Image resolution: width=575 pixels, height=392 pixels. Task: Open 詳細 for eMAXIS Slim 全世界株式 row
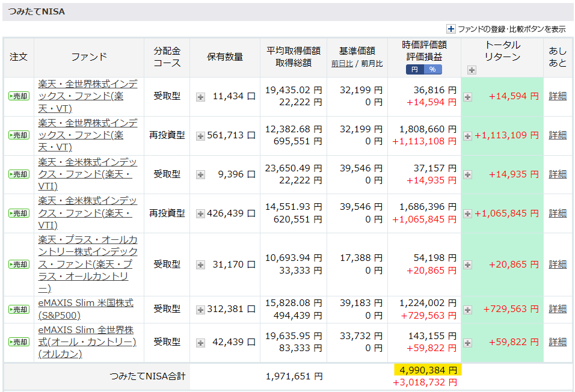click(x=558, y=342)
